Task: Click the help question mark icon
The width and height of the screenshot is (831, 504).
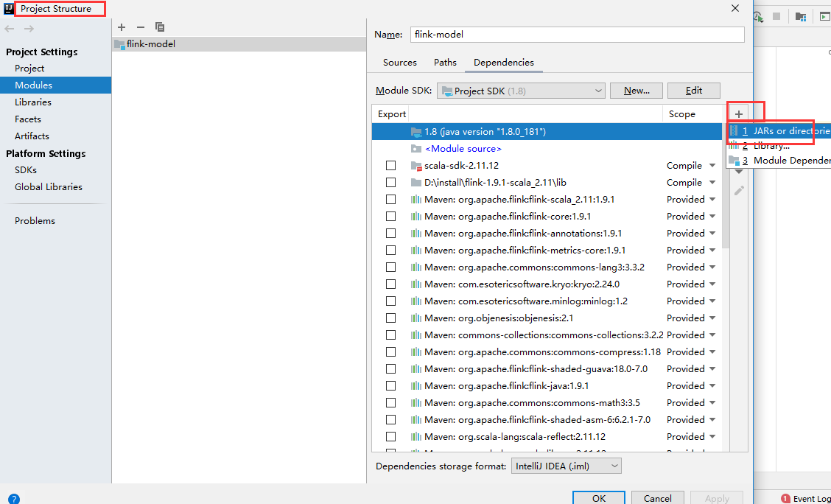Action: pyautogui.click(x=14, y=499)
